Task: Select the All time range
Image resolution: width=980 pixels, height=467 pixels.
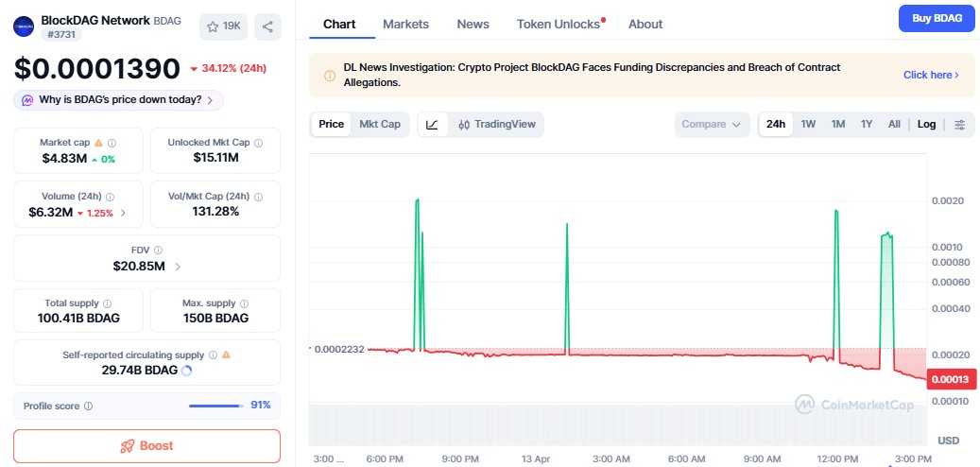Action: click(x=894, y=125)
